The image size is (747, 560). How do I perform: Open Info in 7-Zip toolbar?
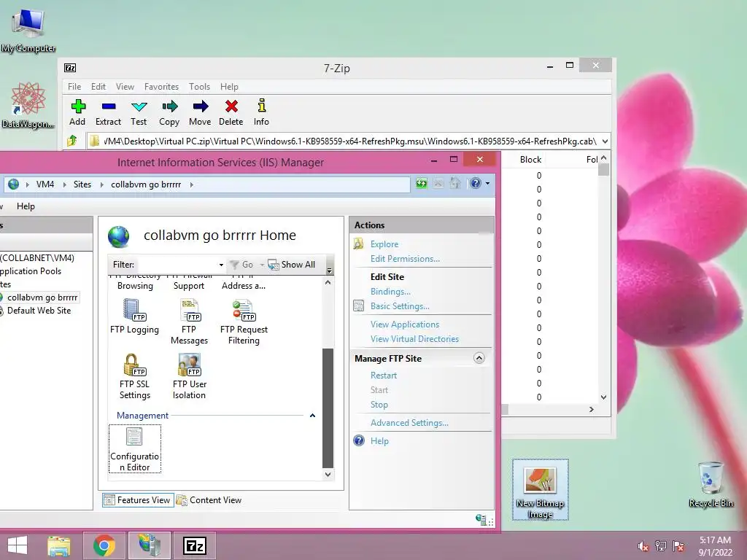tap(261, 112)
